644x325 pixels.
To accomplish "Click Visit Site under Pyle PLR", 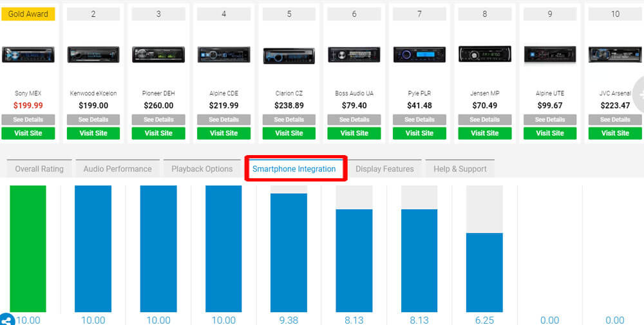I will (x=419, y=133).
